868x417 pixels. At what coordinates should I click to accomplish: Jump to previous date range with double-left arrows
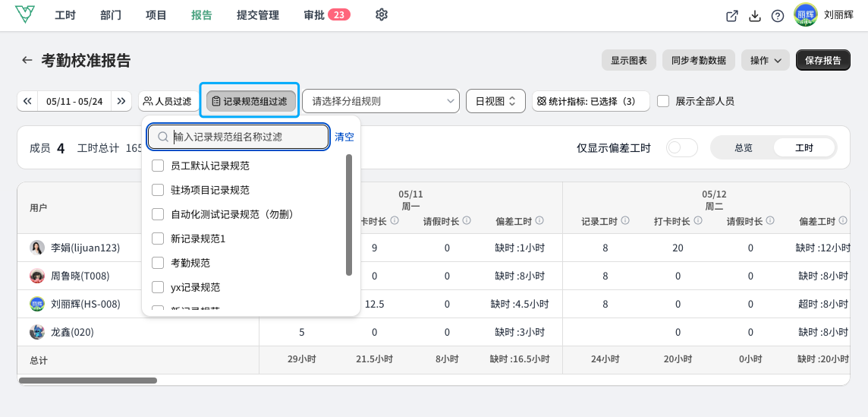tap(27, 101)
